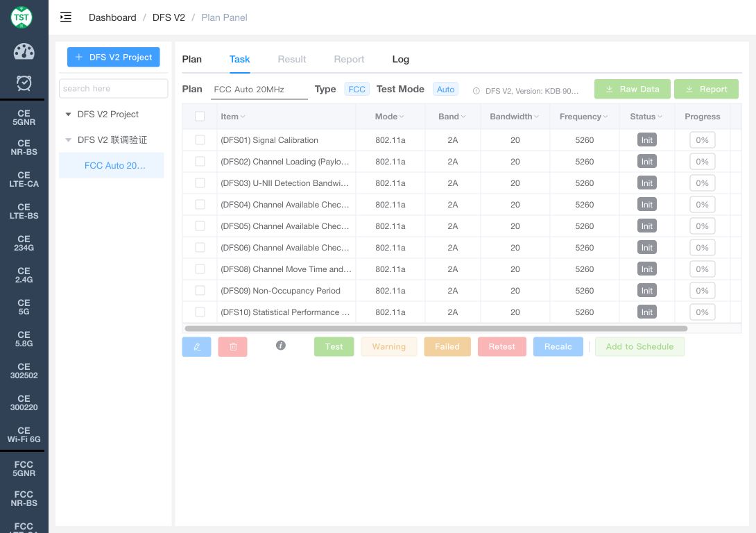756x533 pixels.
Task: Go to Dashboard breadcrumb link
Action: coord(112,17)
